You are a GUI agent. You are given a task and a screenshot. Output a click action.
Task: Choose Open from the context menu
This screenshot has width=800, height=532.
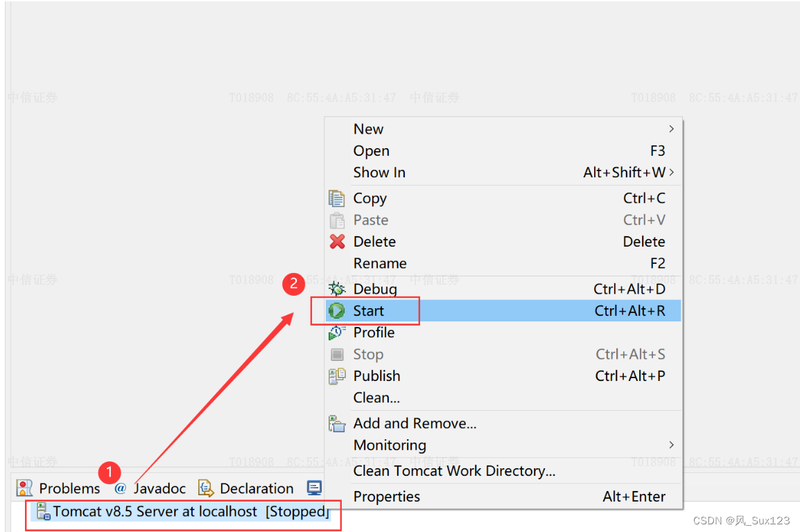pyautogui.click(x=503, y=151)
